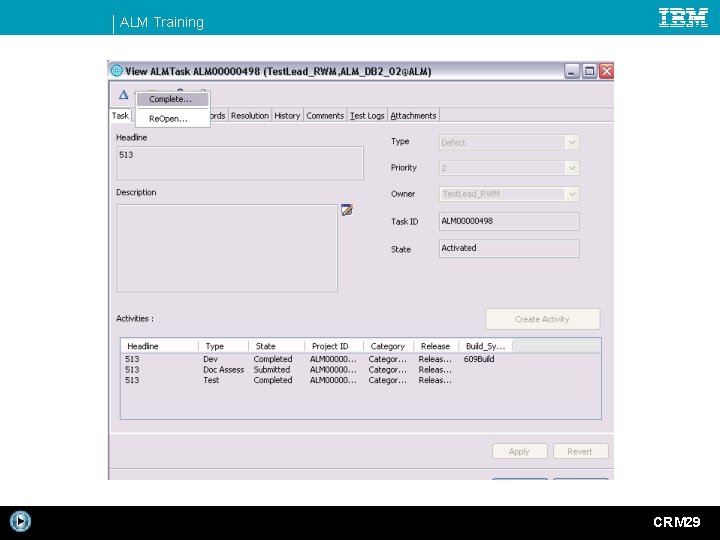Viewport: 720px width, 540px height.
Task: Click the State field showing Activated
Action: 509,248
